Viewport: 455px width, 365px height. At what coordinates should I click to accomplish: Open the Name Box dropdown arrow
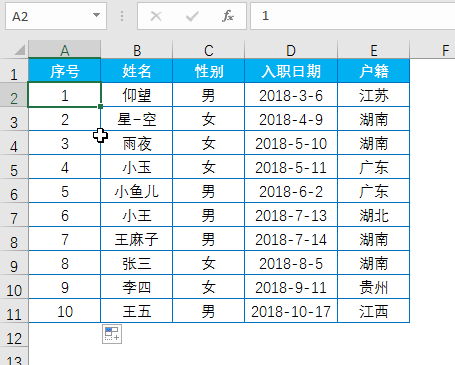coord(96,15)
